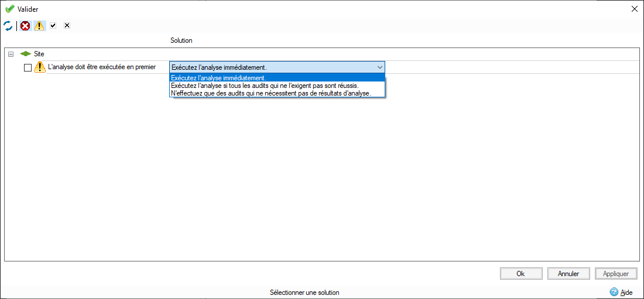Click the green Site icon in the tree
Viewport: 644px width, 299px height.
point(26,54)
